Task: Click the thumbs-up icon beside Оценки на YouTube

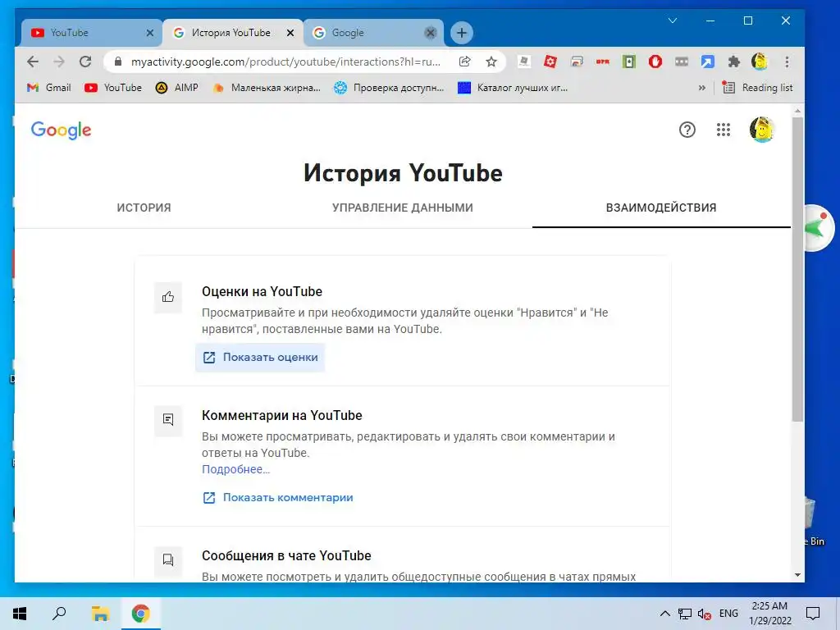Action: [168, 297]
